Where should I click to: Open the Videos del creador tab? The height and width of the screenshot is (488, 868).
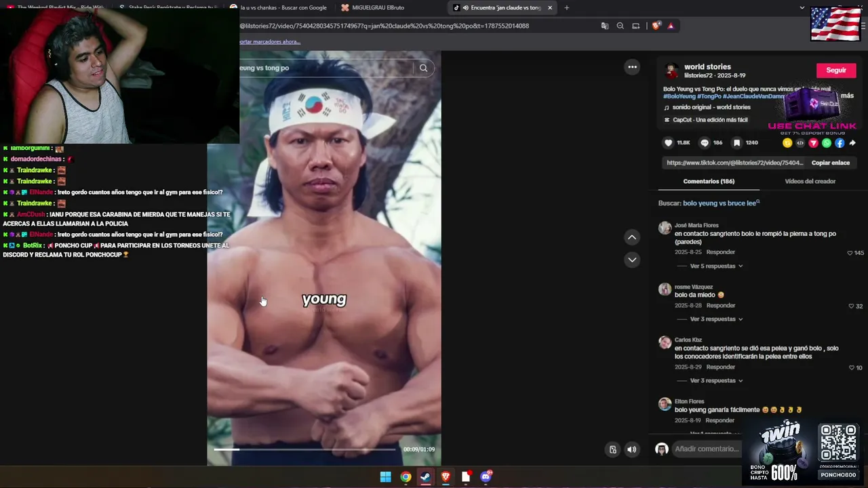(x=810, y=181)
